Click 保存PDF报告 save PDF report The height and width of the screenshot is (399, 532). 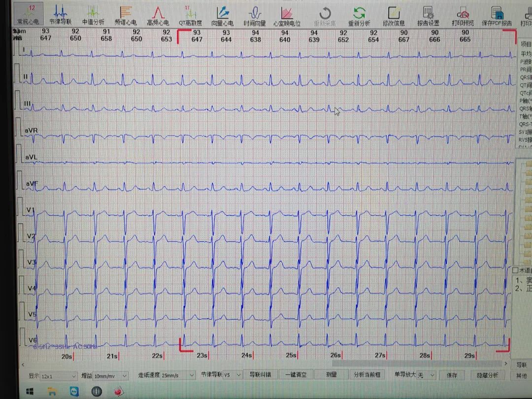tap(497, 16)
